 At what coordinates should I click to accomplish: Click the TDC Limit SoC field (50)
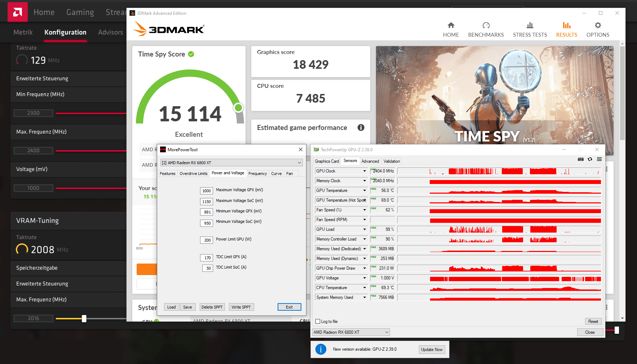(x=207, y=268)
